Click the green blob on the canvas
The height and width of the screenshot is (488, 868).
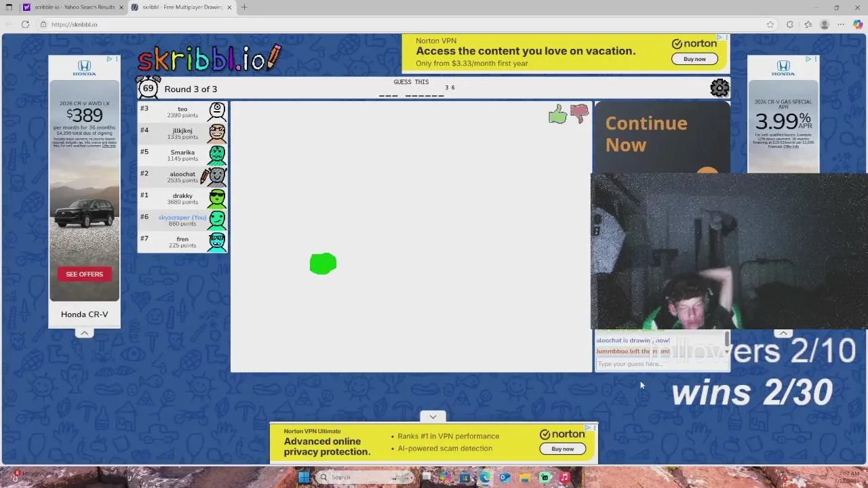(x=323, y=264)
